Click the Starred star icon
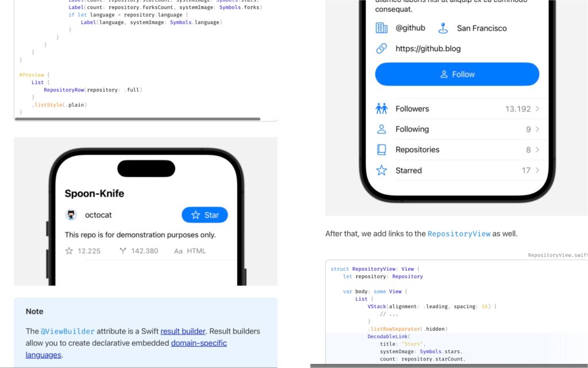 coord(381,170)
